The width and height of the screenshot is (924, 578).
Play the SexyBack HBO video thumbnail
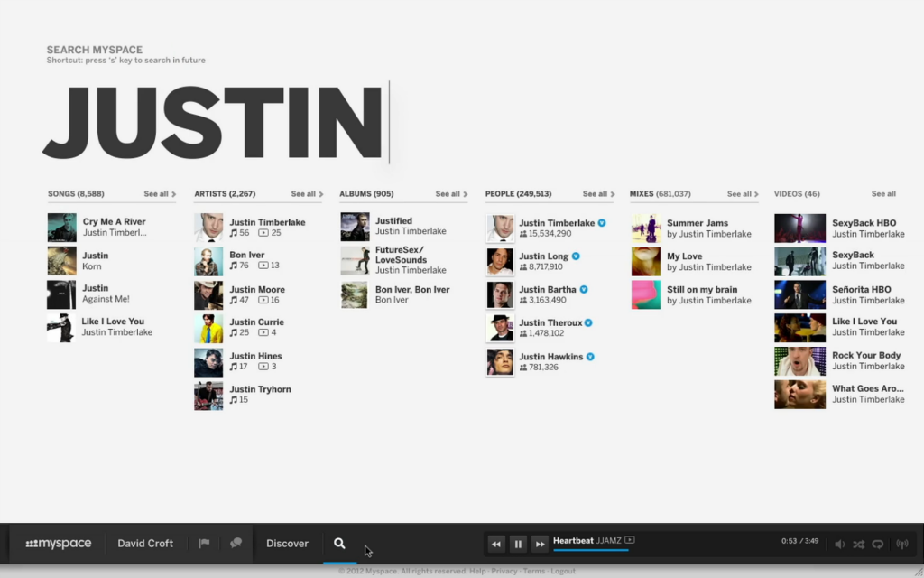[799, 228]
